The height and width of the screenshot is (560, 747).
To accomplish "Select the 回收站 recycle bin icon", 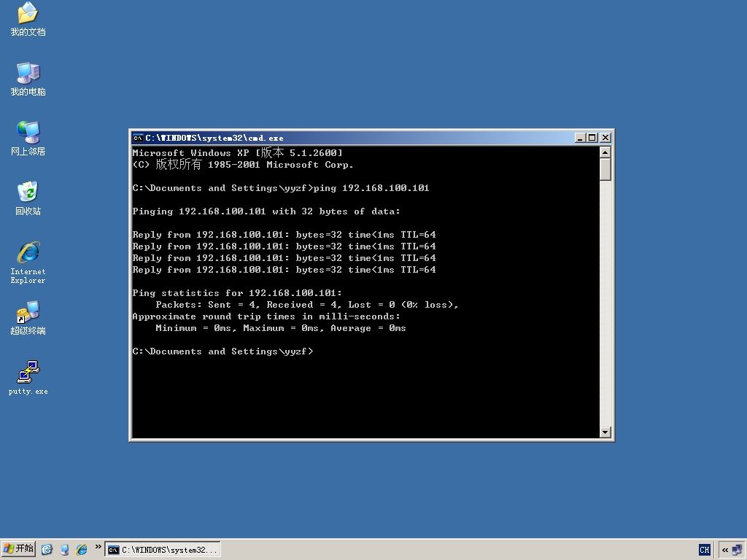I will pos(28,198).
